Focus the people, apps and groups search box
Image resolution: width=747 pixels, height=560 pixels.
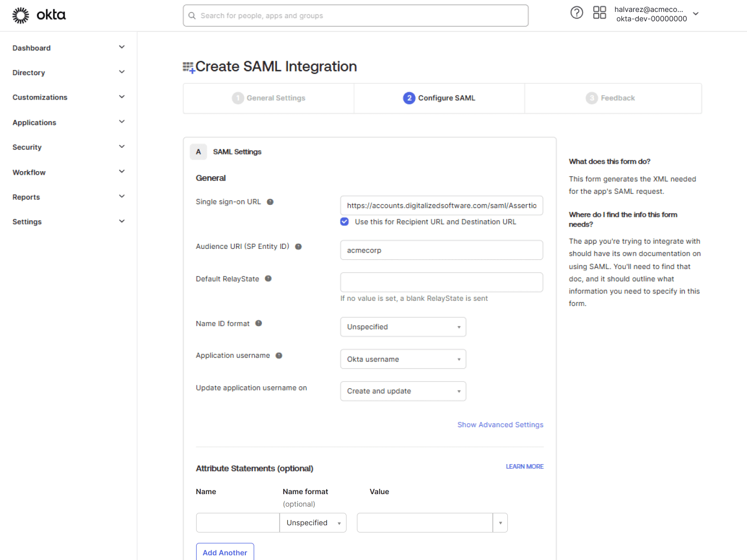tap(356, 16)
